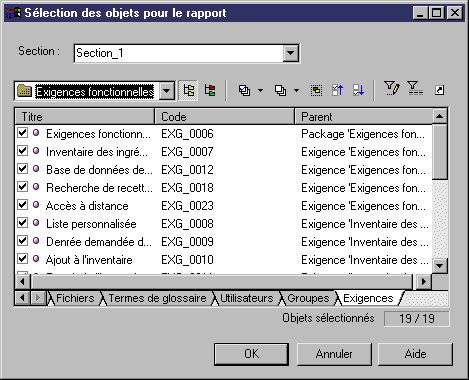This screenshot has width=469, height=380.
Task: Toggle the Accès à distance checkbox
Action: pyautogui.click(x=22, y=205)
